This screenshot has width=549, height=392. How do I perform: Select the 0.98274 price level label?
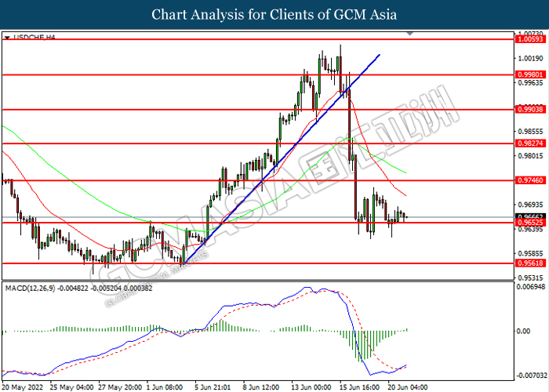coord(531,143)
